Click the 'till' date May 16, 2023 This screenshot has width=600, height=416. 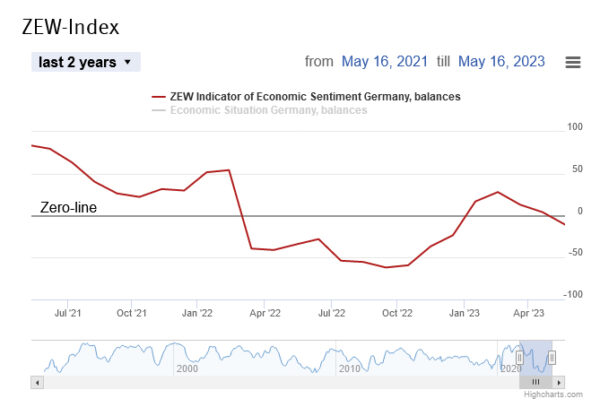(501, 62)
